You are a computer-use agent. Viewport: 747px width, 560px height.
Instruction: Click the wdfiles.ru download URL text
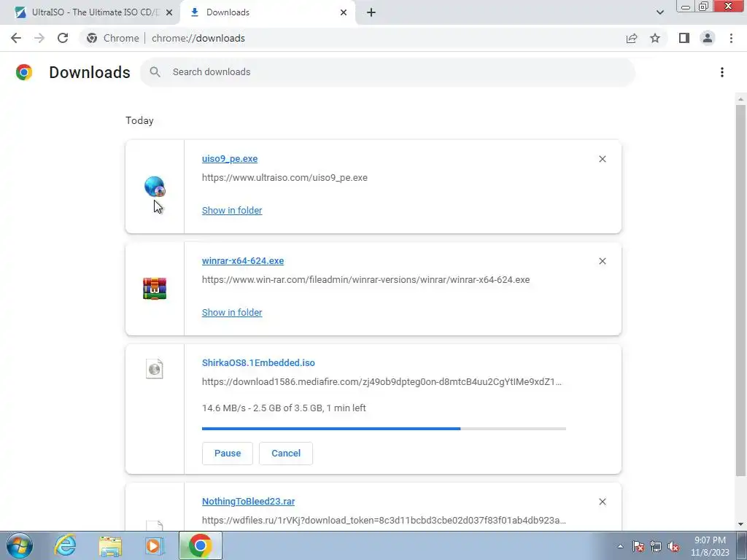click(x=384, y=521)
